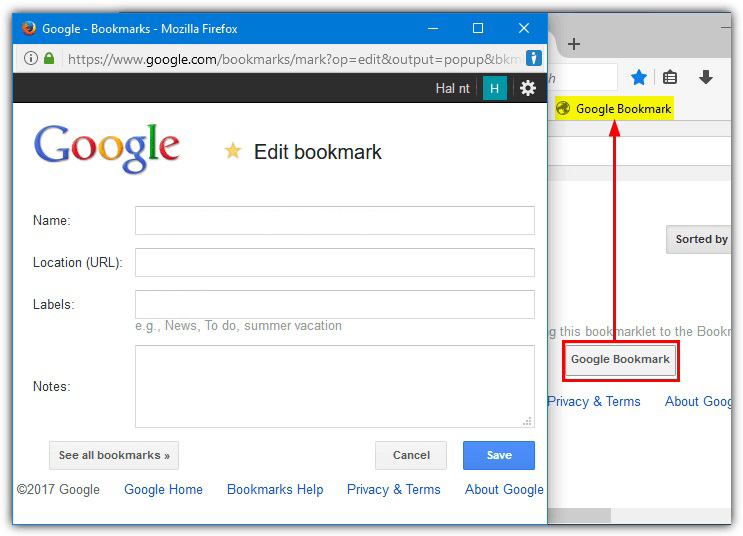Click inside the Notes text area
This screenshot has height=536, width=743.
[x=335, y=386]
